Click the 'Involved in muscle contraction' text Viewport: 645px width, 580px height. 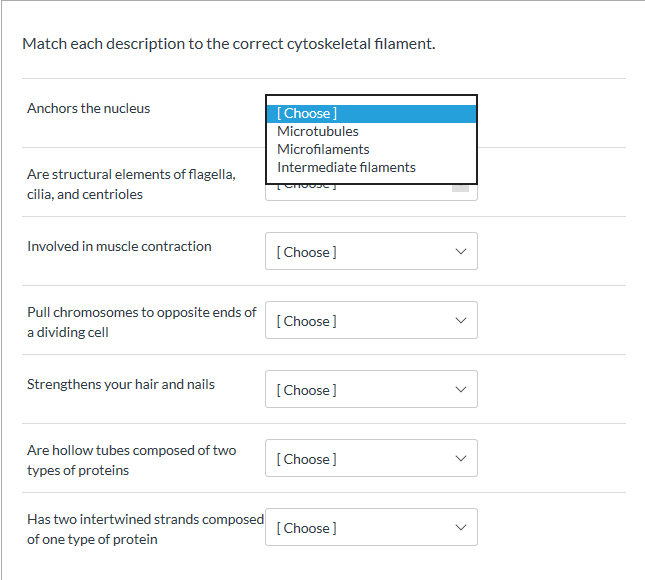click(119, 246)
